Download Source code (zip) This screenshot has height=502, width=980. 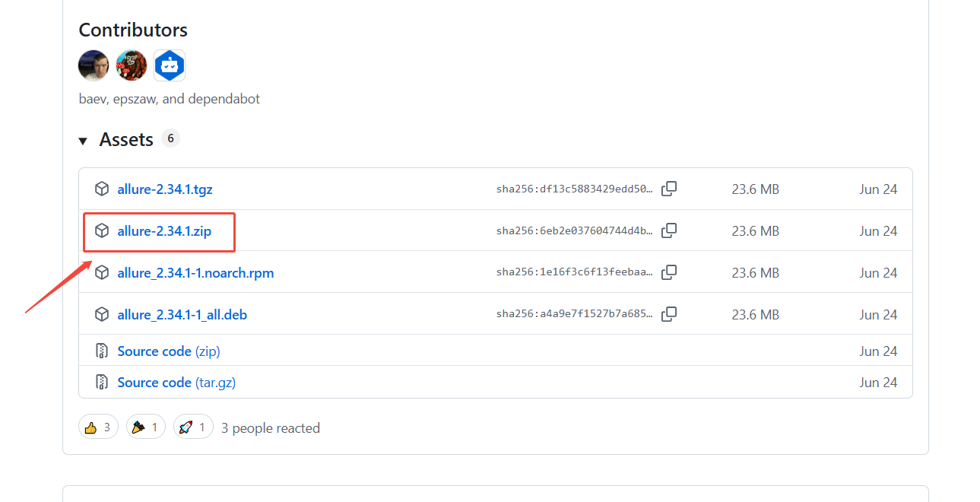tap(169, 351)
